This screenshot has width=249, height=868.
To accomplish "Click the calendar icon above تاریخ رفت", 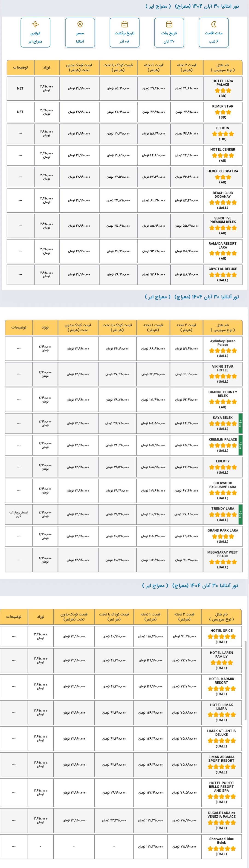I will point(169,24).
